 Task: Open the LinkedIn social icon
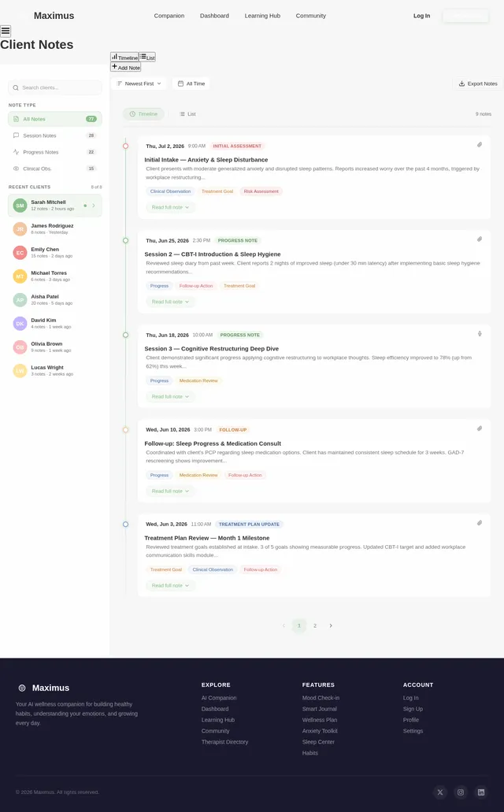(481, 792)
